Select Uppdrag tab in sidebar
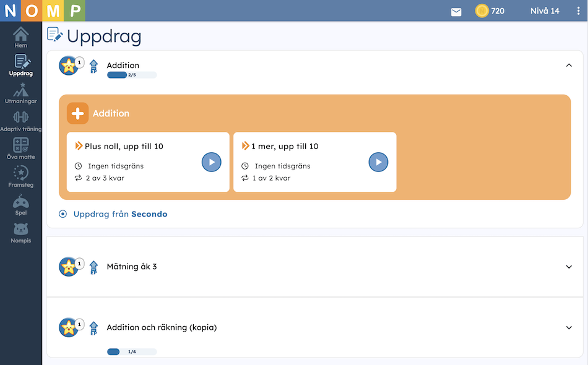Image resolution: width=588 pixels, height=365 pixels. click(x=20, y=65)
